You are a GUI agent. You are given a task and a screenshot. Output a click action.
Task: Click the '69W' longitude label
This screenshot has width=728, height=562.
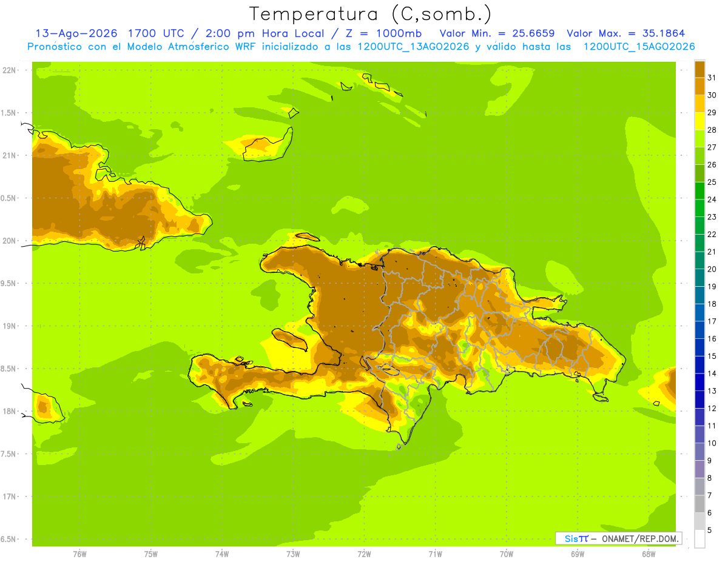(x=578, y=554)
